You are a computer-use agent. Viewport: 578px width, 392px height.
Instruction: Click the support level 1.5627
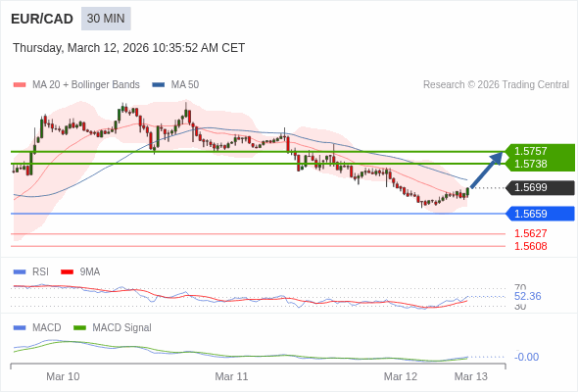[x=530, y=233]
